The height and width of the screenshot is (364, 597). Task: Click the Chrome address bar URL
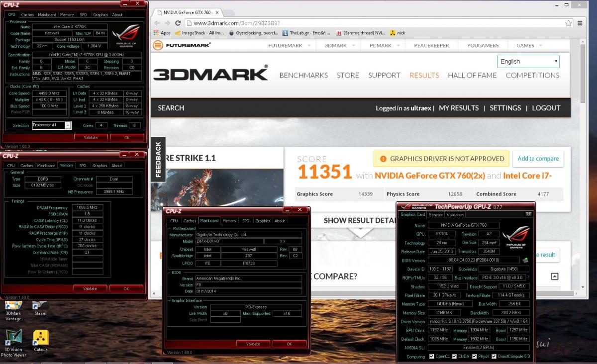(236, 23)
